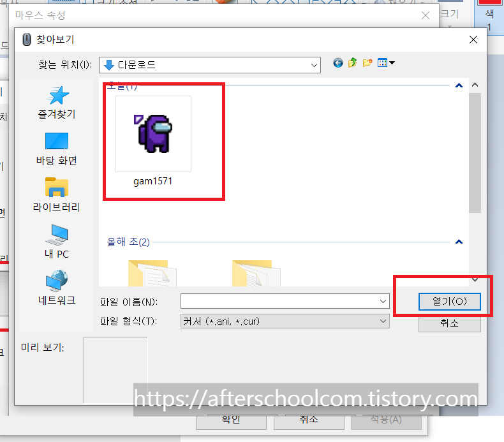This screenshot has width=504, height=442.
Task: Expand the 찾는 위치 다운로드 dropdown
Action: tap(314, 65)
